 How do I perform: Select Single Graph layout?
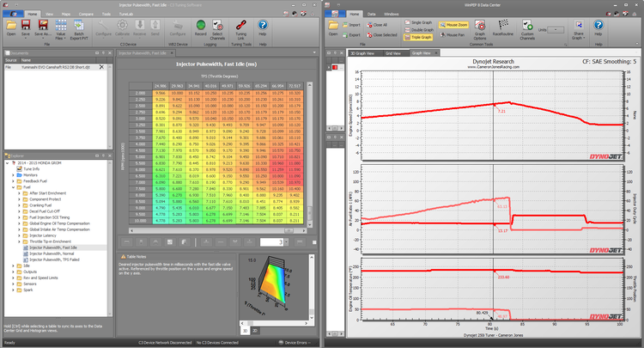point(418,22)
